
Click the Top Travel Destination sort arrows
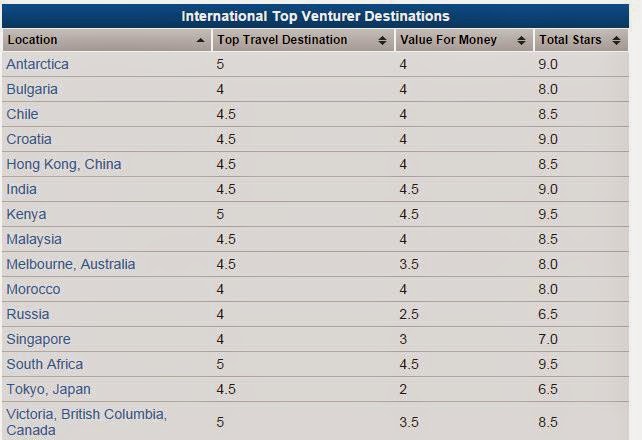pyautogui.click(x=382, y=41)
